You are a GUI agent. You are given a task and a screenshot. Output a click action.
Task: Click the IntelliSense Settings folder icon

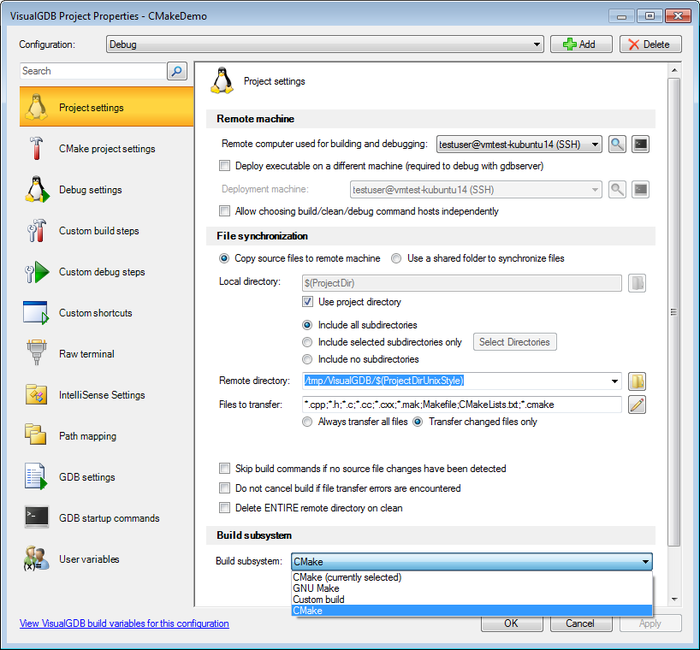coord(36,395)
